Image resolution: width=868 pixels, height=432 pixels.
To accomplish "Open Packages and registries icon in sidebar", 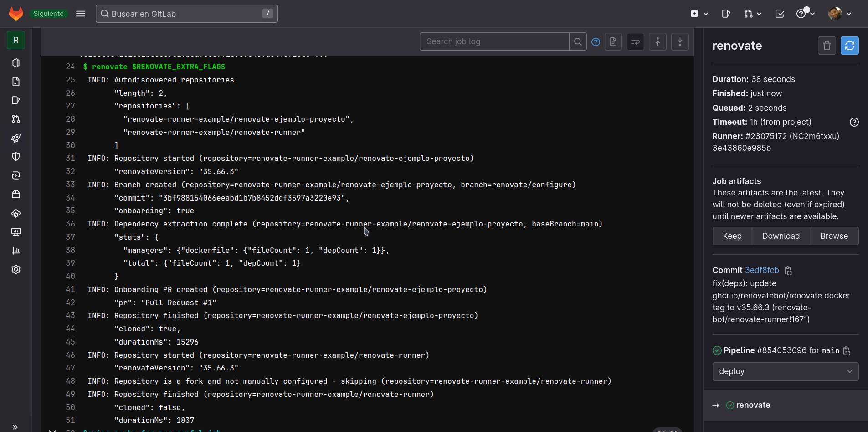I will pyautogui.click(x=16, y=194).
